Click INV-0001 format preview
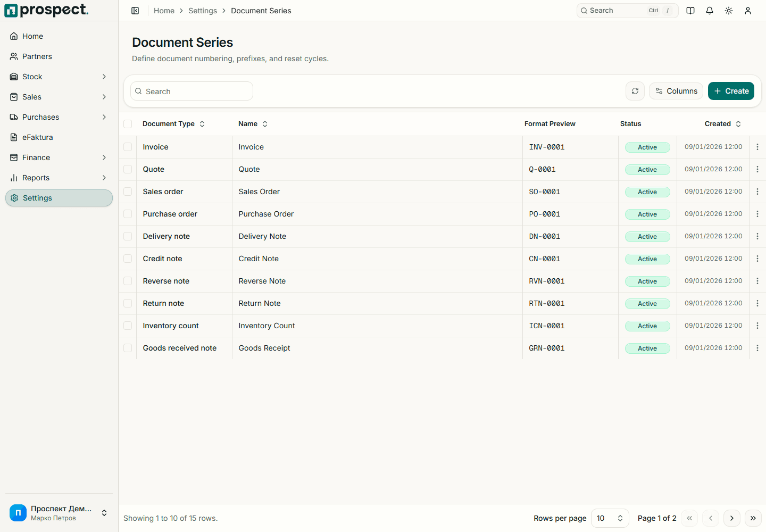The height and width of the screenshot is (532, 766). (547, 147)
